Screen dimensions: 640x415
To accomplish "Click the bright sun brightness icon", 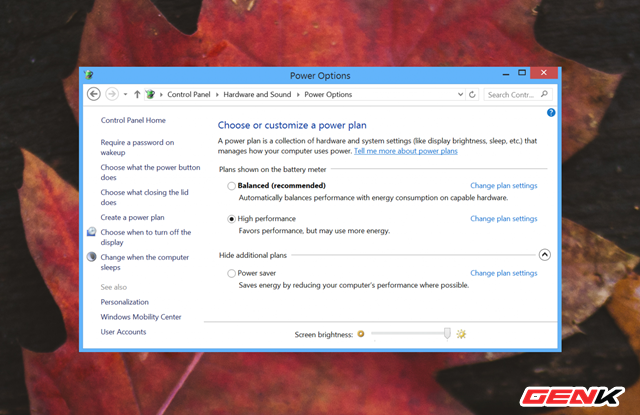I will point(461,334).
